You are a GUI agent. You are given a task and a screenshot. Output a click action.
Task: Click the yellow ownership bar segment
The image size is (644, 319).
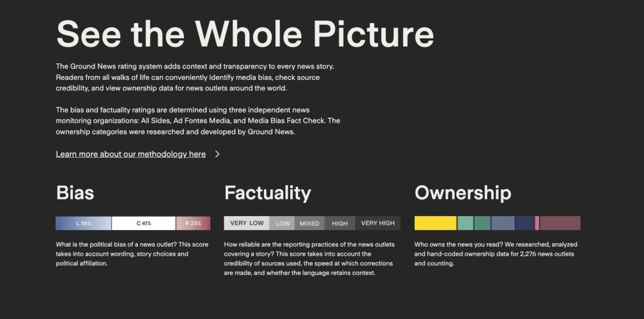pyautogui.click(x=435, y=223)
